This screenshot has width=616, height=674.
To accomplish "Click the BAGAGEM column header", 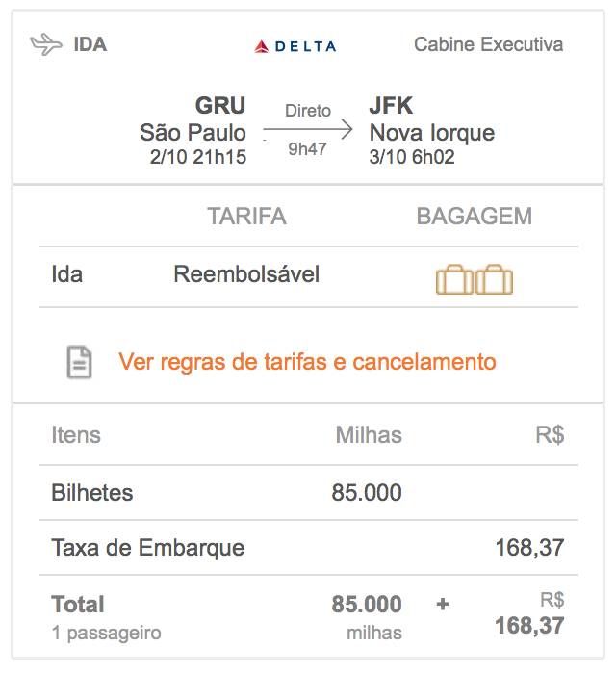I will tap(475, 216).
